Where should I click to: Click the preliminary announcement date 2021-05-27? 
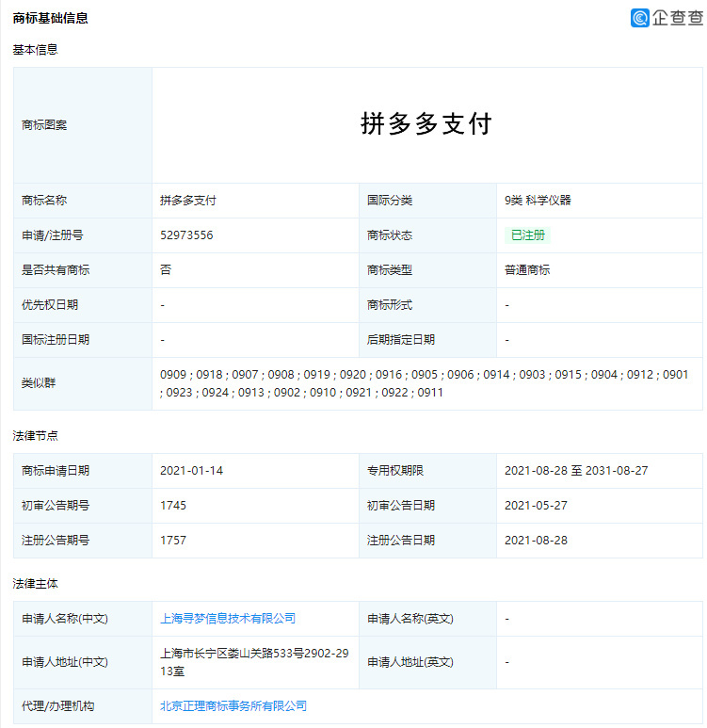click(536, 506)
